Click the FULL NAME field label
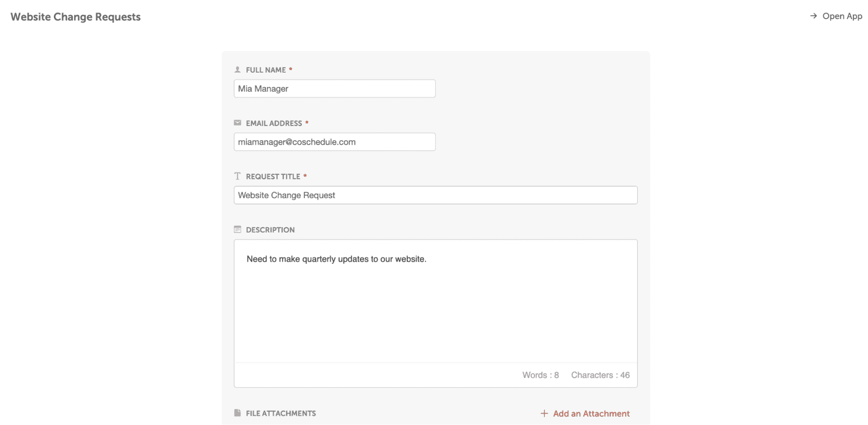Image resolution: width=868 pixels, height=425 pixels. pos(266,70)
